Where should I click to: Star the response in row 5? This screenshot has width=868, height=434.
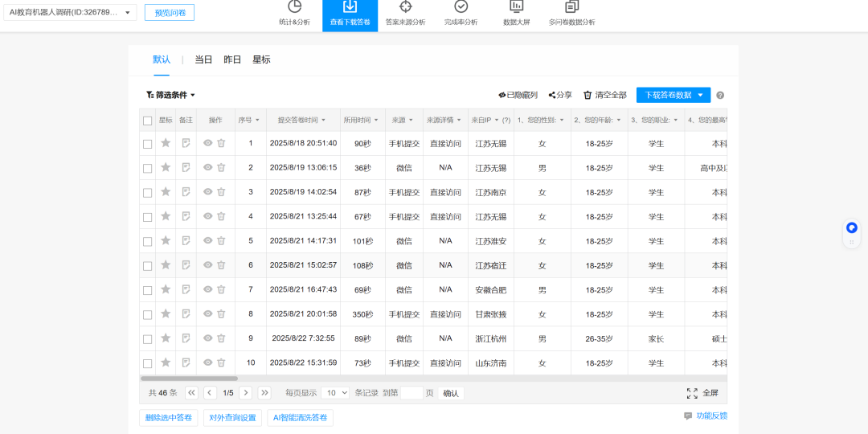166,241
